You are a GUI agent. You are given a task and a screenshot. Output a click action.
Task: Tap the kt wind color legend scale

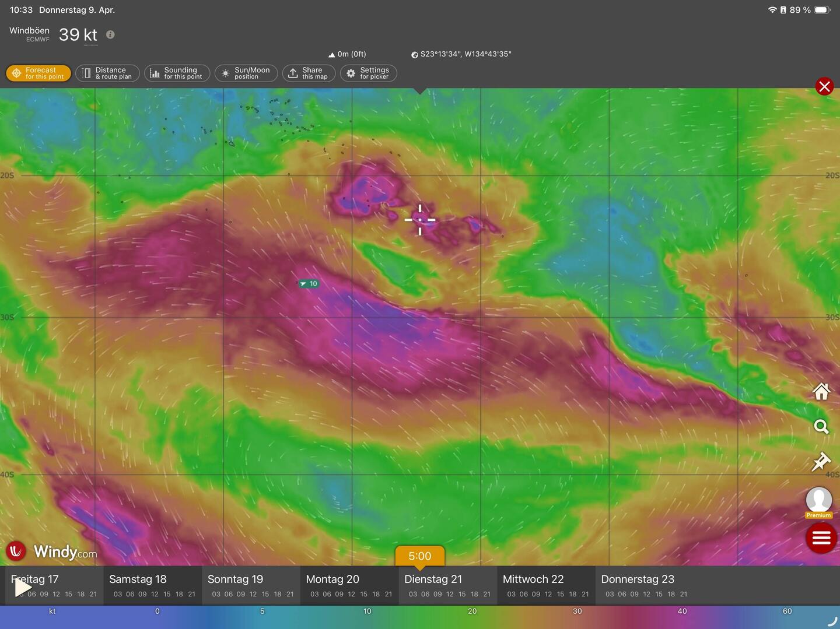coord(420,617)
